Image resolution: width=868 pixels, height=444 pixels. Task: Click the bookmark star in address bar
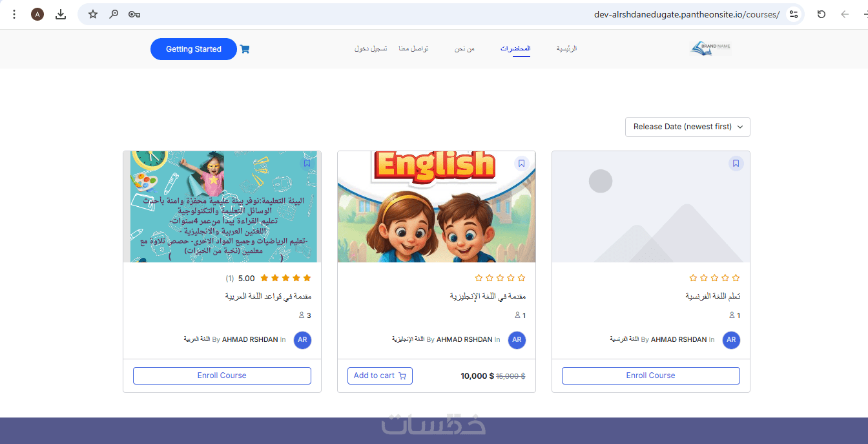click(x=93, y=14)
